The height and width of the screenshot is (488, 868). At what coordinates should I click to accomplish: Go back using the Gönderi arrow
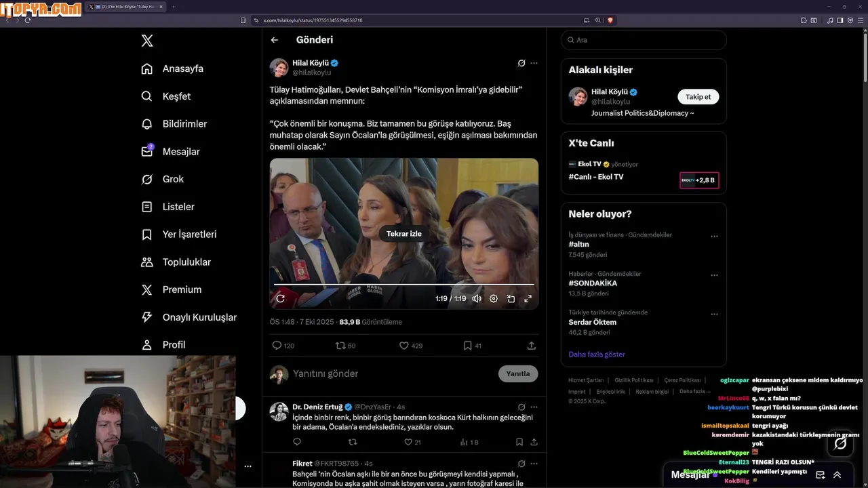[275, 40]
